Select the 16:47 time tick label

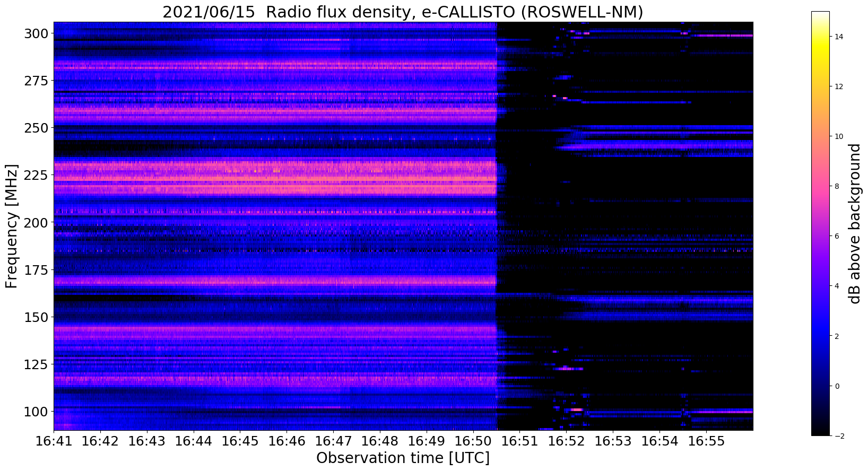coord(333,441)
